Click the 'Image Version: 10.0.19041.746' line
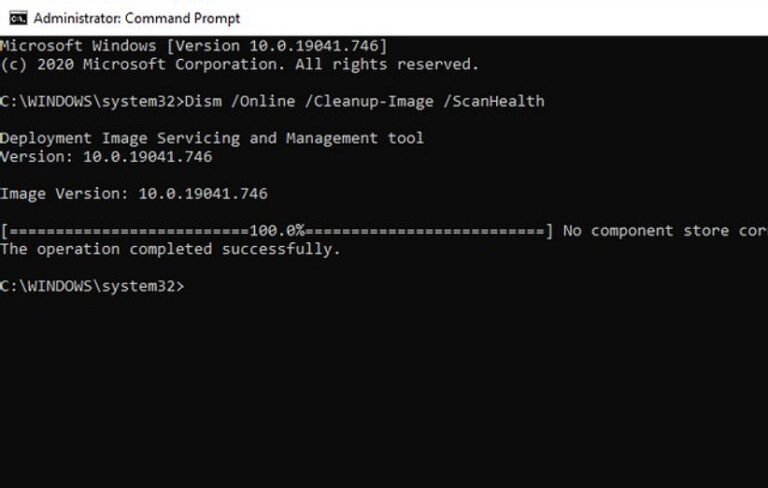Viewport: 768px width, 488px height. 133,194
